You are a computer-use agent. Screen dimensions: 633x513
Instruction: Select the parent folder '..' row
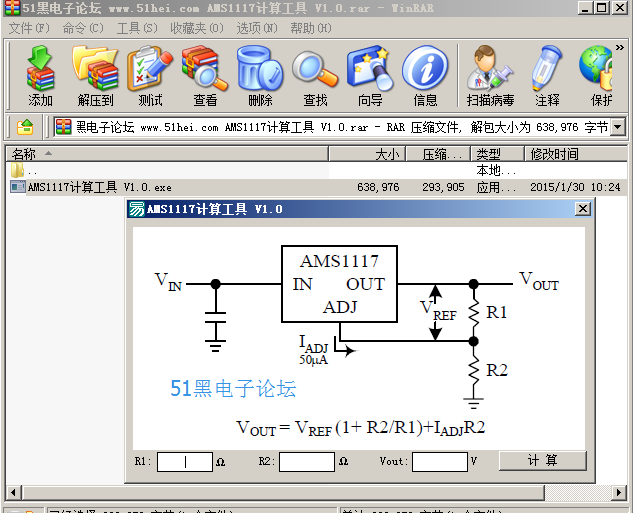point(316,170)
